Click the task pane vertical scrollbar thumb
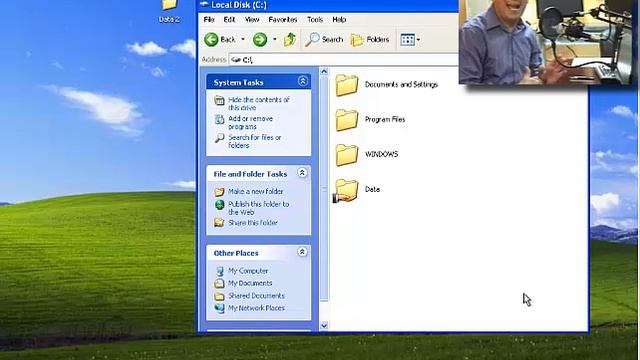640x360 pixels. (x=324, y=189)
